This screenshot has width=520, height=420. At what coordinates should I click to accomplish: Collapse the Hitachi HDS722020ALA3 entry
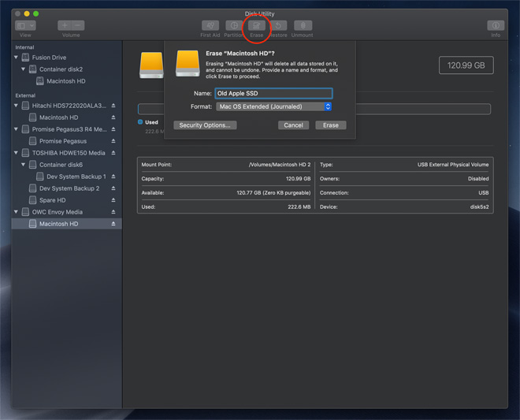tap(16, 106)
